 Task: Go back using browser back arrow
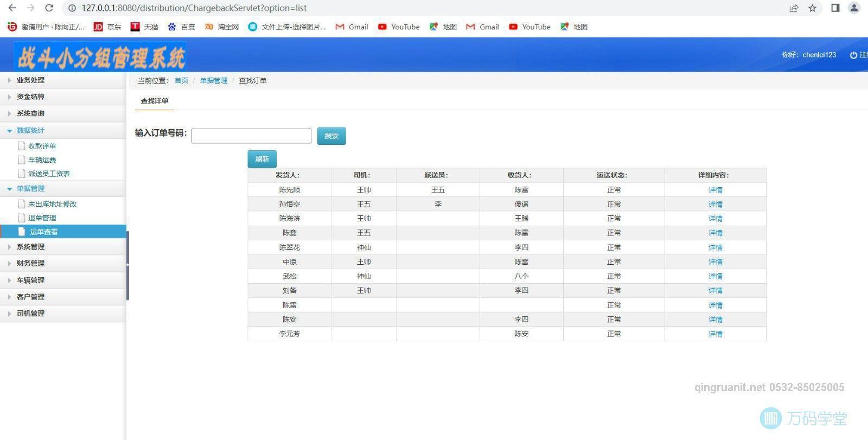coord(12,8)
